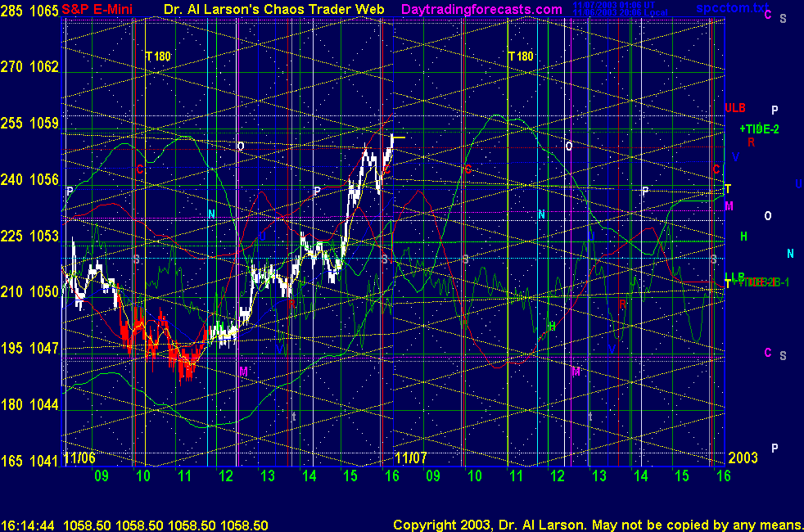Click the "270 1062" price axis label
This screenshot has width=804, height=532.
(x=29, y=66)
